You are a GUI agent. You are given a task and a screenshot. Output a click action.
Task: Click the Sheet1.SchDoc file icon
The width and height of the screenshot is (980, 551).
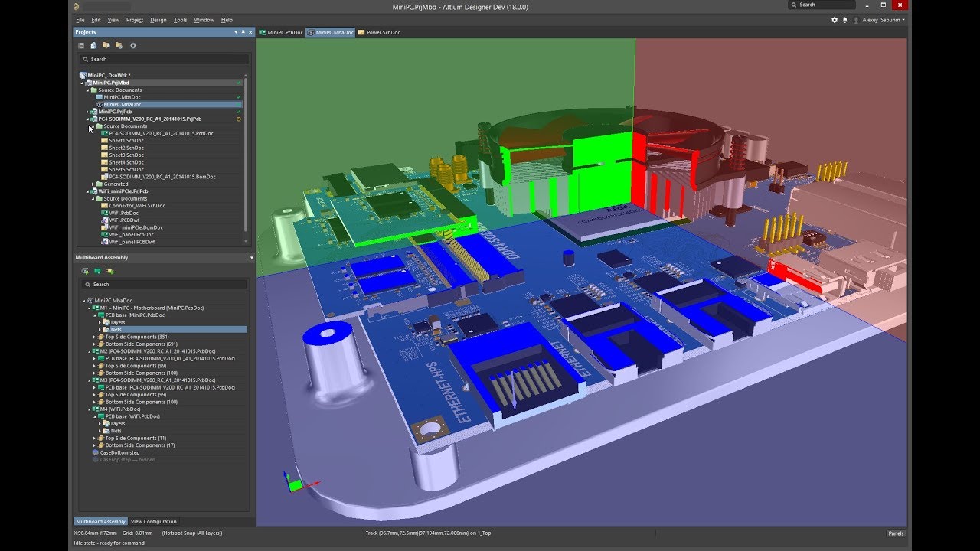coord(104,141)
